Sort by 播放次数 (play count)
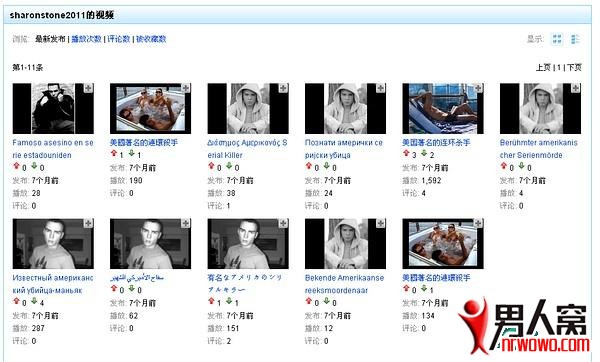 86,39
